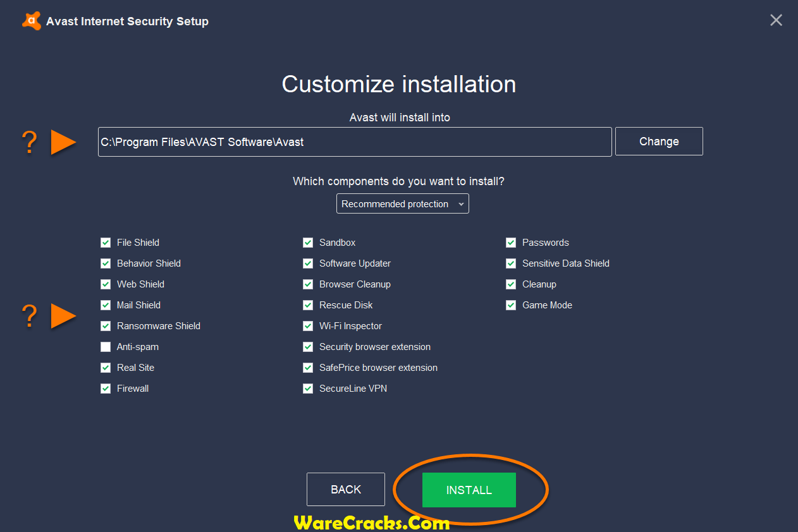Viewport: 798px width, 532px height.
Task: Click the INSTALL button
Action: tap(469, 490)
